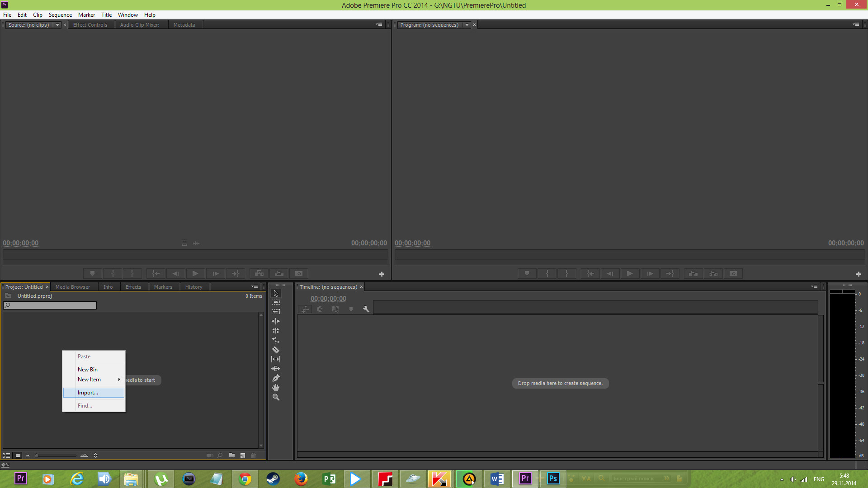Click the Find magnifier icon at Project panel bottom
The image size is (868, 488).
coord(220,455)
